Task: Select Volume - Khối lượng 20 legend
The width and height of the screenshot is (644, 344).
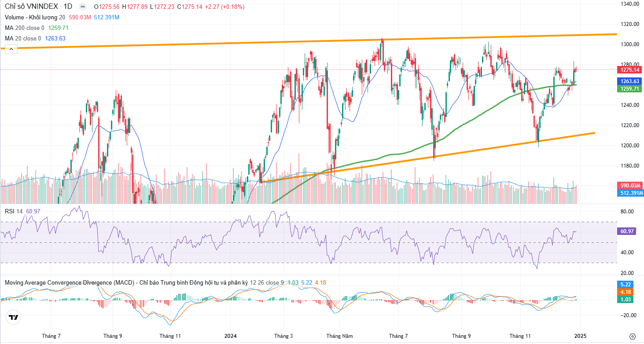Action: click(x=35, y=17)
